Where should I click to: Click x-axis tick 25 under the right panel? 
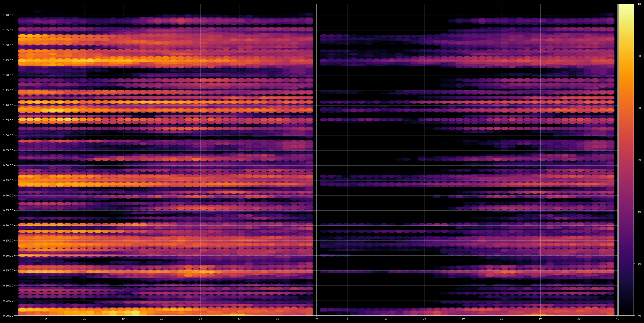[x=502, y=319]
